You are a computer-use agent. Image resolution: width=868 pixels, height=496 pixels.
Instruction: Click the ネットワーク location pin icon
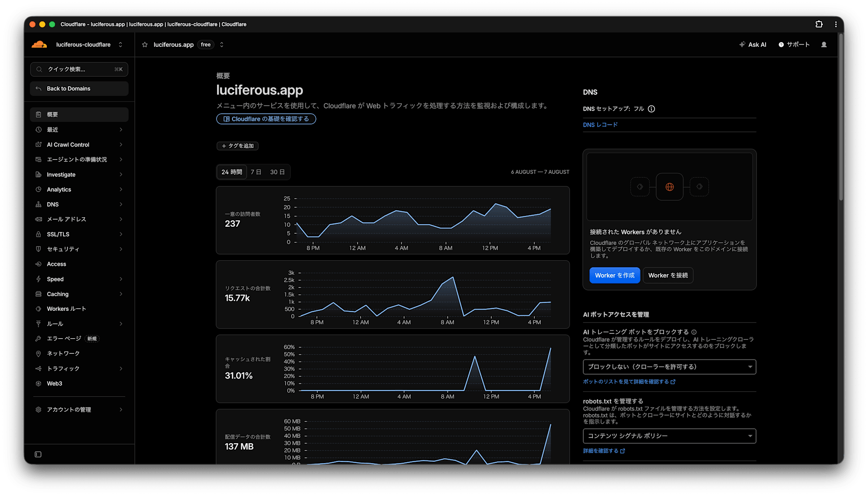pyautogui.click(x=39, y=353)
